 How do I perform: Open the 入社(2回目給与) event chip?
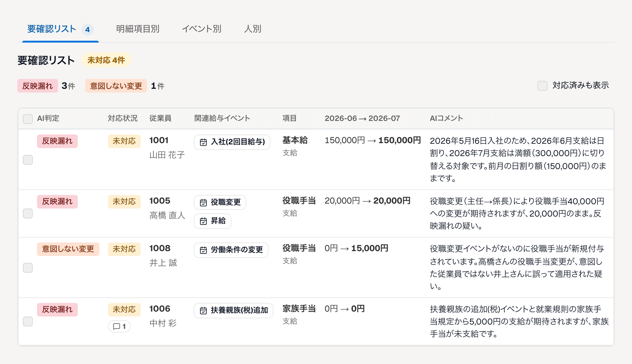tap(232, 142)
